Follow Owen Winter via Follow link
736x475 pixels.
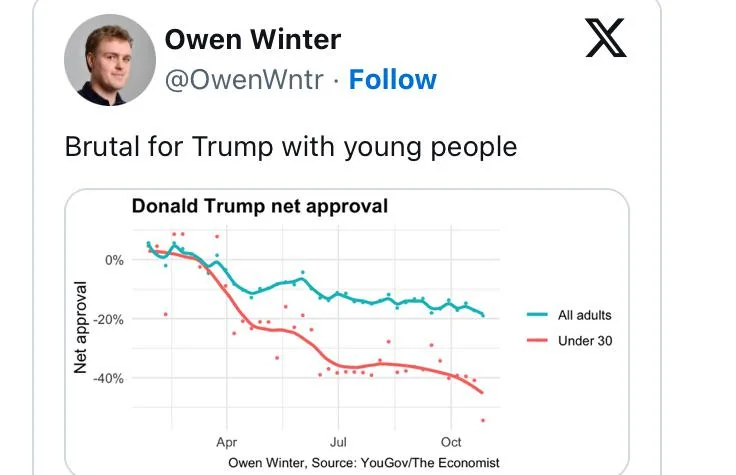[x=392, y=80]
